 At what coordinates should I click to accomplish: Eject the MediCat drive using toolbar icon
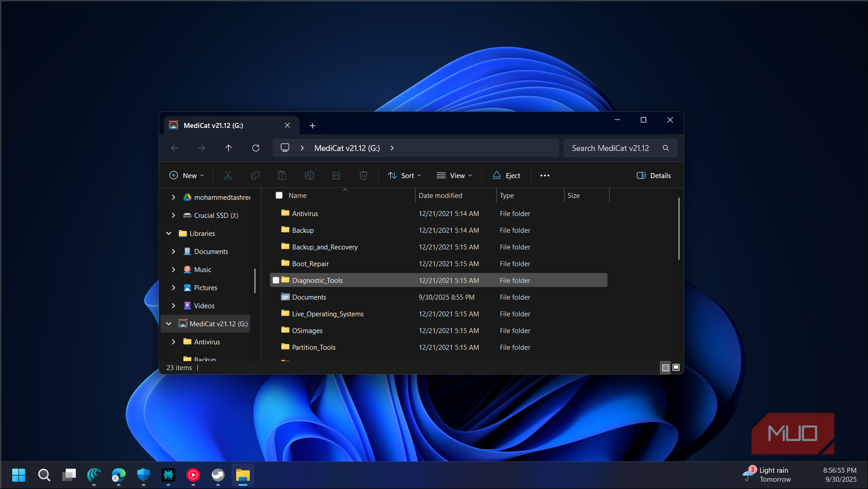click(506, 175)
